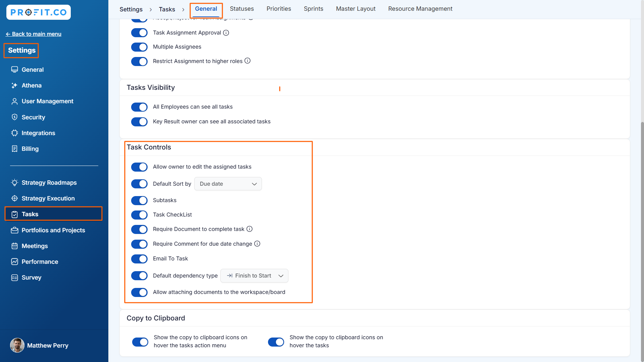Screen dimensions: 644x362
Task: Toggle Task Assignment Approval switch
Action: pyautogui.click(x=139, y=33)
